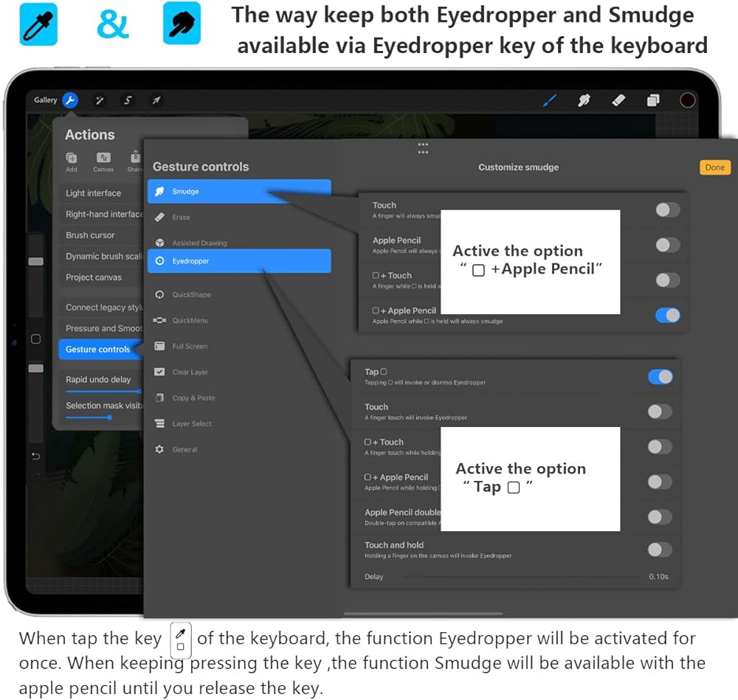Tap the Selection S-shaped tool icon
Viewport: 738px width, 700px height.
point(128,100)
